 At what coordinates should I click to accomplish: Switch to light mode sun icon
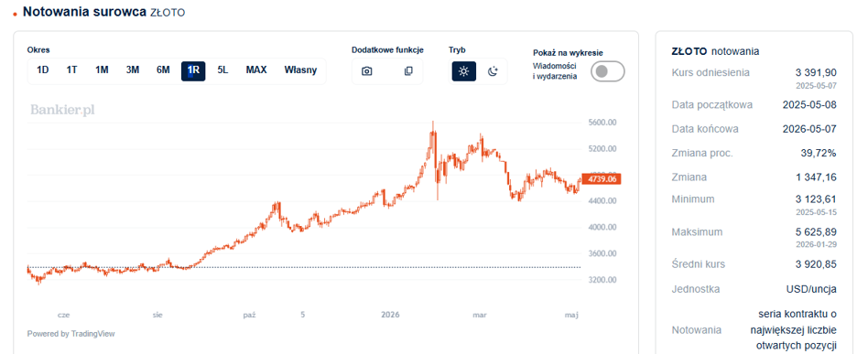coord(464,70)
